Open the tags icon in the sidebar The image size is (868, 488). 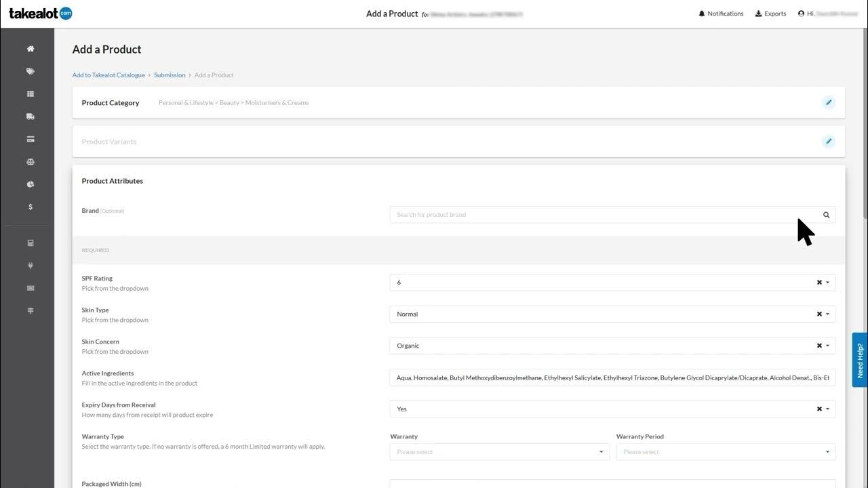point(31,71)
